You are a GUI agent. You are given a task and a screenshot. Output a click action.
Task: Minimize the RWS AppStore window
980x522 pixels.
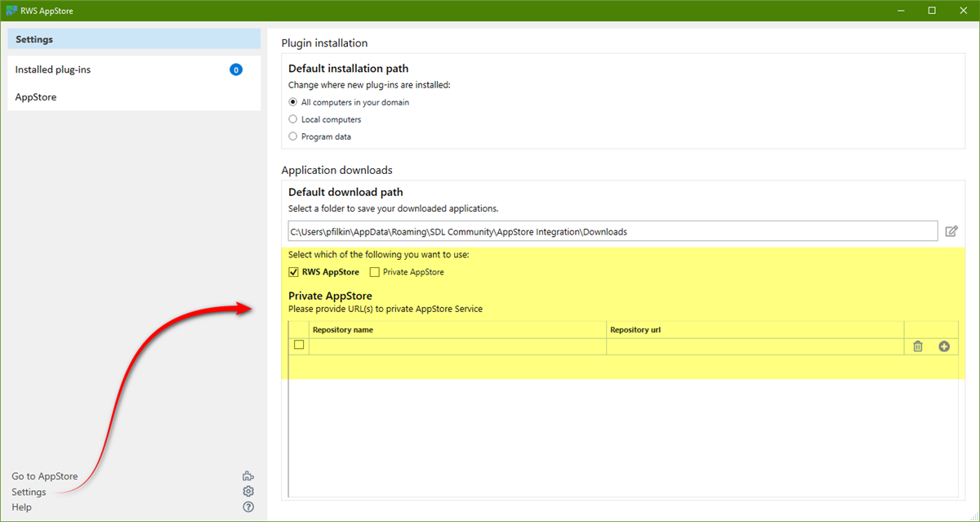899,11
